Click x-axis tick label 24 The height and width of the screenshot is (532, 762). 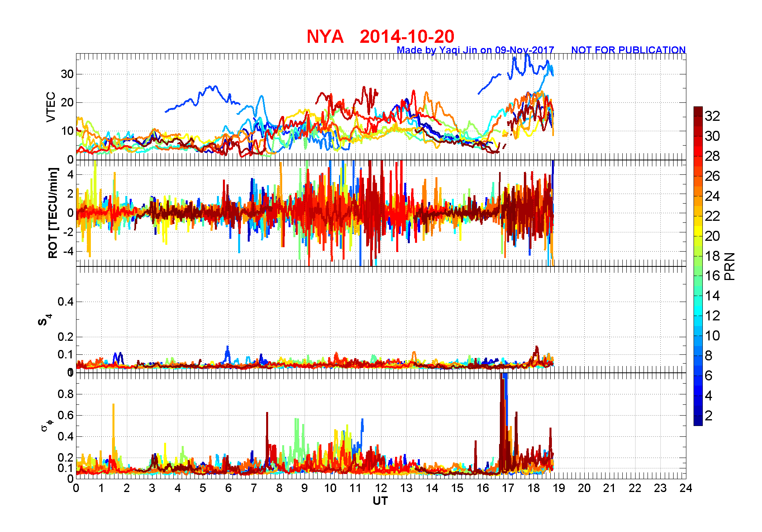click(x=686, y=488)
